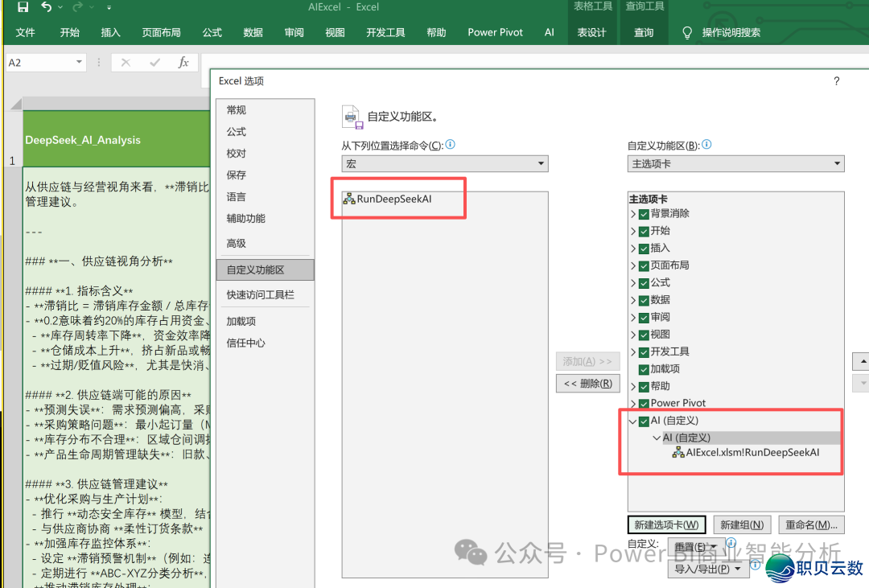
Task: Switch to the Power Pivot ribbon tab
Action: coord(494,32)
